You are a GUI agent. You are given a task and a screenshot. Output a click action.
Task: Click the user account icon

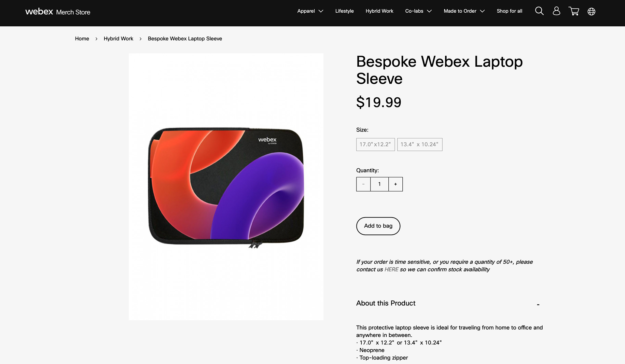556,11
